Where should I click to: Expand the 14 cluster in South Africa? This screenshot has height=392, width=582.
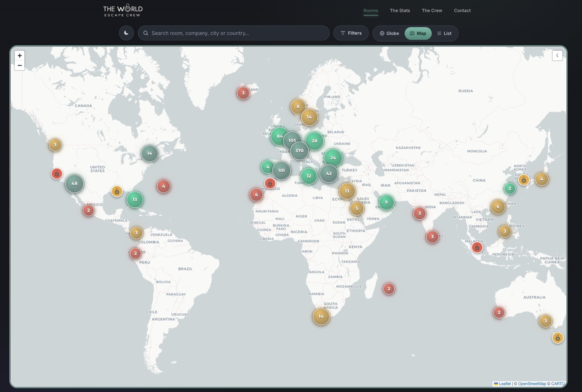point(321,316)
